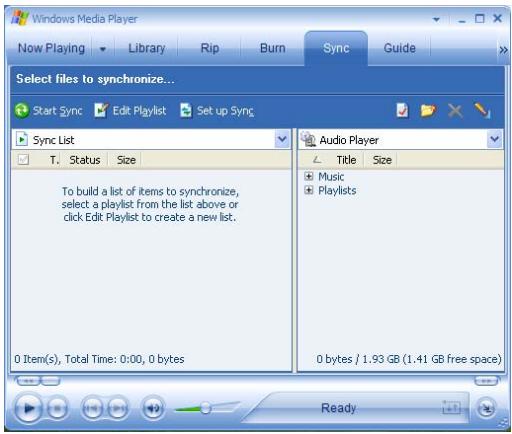512x434 pixels.
Task: Open the Audio Player device dropdown
Action: (494, 139)
